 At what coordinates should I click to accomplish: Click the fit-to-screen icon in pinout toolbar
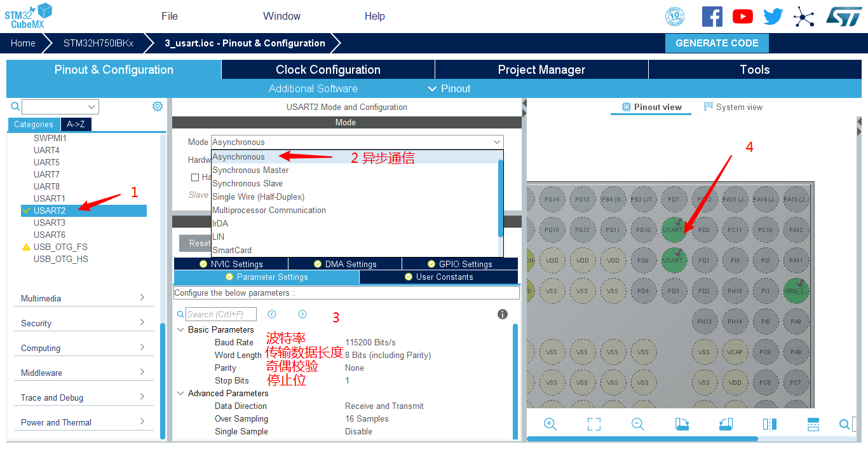point(594,424)
